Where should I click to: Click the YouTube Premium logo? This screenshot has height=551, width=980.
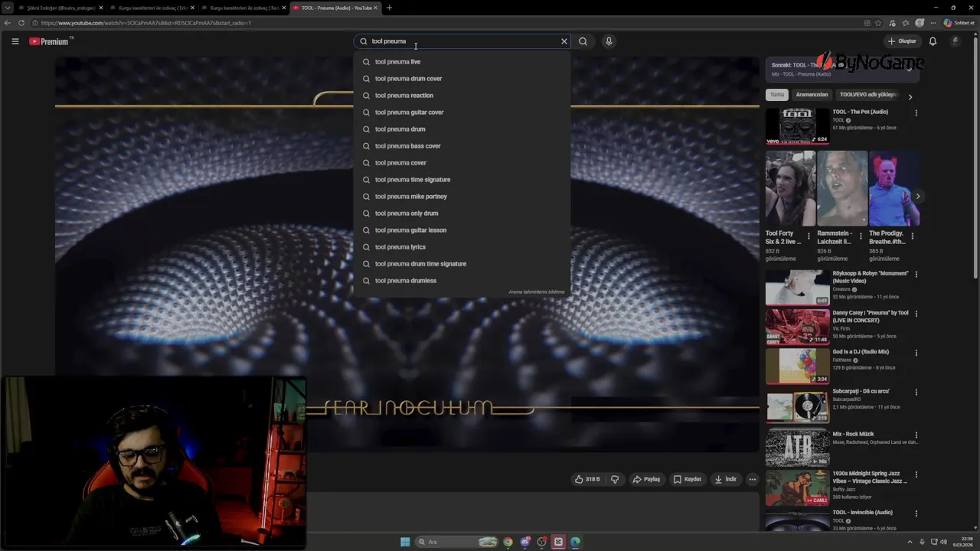pos(49,41)
